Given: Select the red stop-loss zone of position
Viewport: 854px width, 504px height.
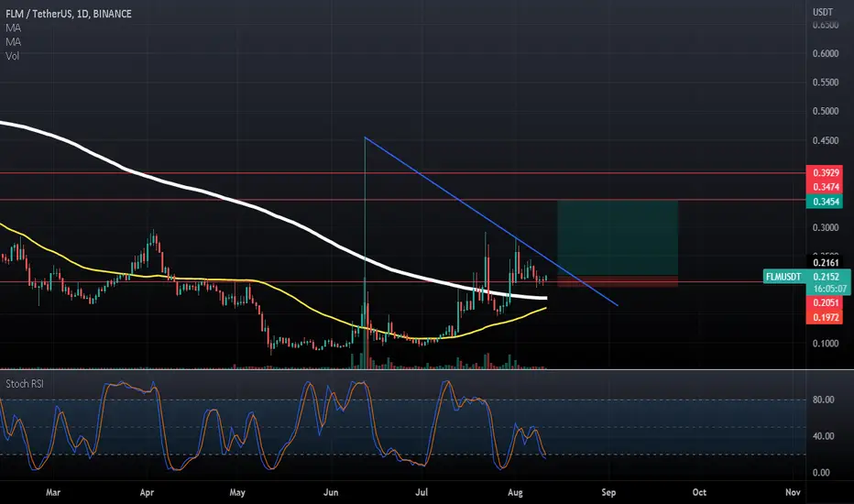Looking at the screenshot, I should (618, 281).
